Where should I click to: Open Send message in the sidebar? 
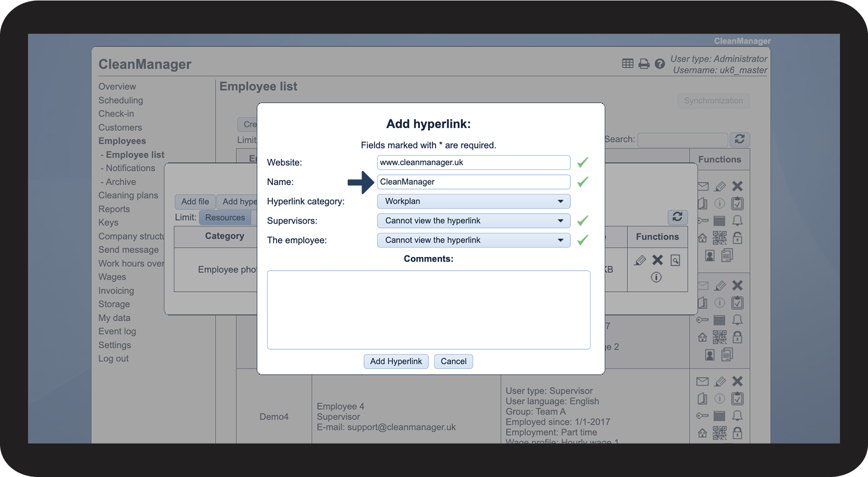(128, 250)
